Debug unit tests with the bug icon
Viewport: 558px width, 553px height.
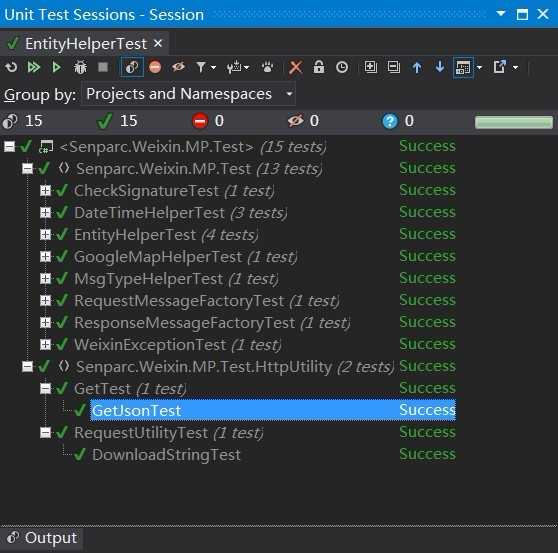(x=80, y=67)
